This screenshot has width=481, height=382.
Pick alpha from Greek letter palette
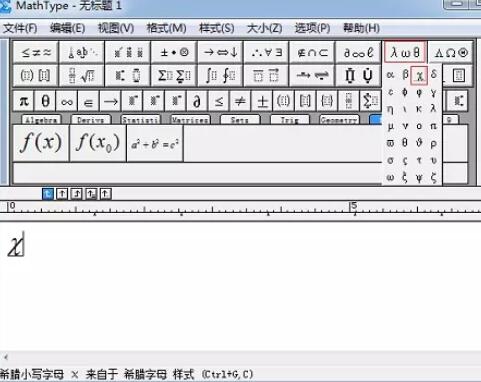(390, 75)
